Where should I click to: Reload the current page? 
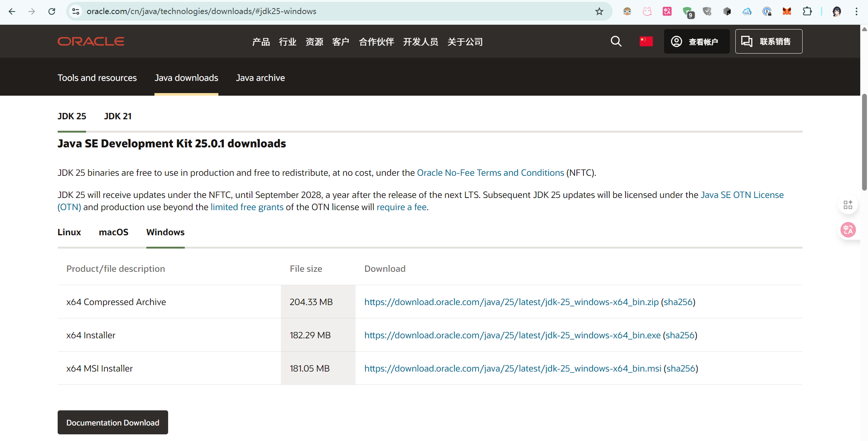[51, 11]
